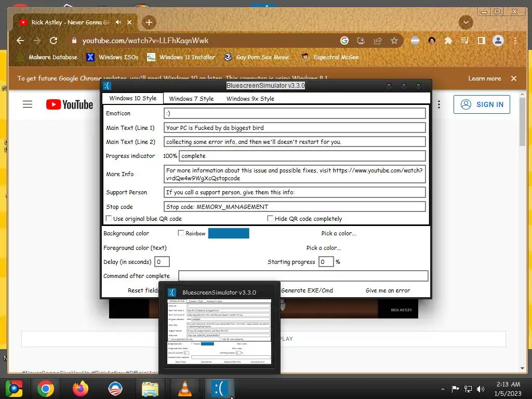Click the Google account icon in address bar

pos(344,41)
